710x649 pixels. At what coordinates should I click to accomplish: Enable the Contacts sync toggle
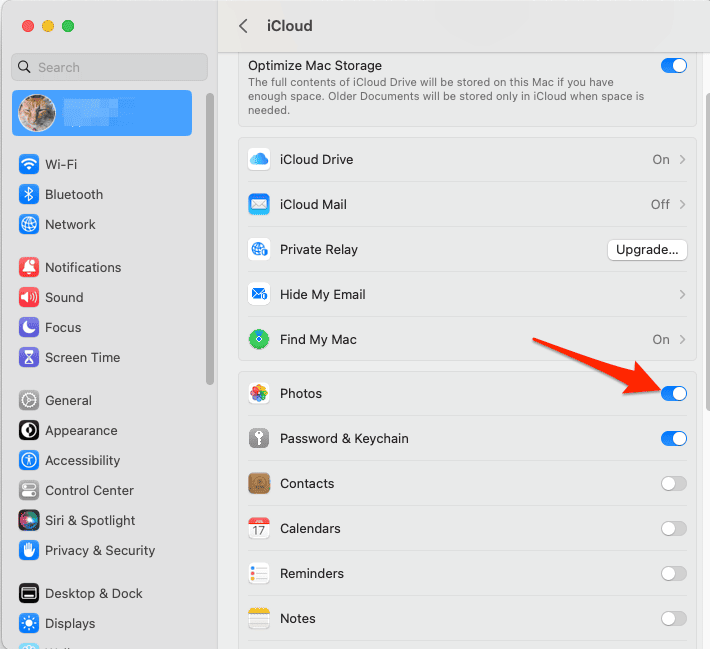[674, 483]
